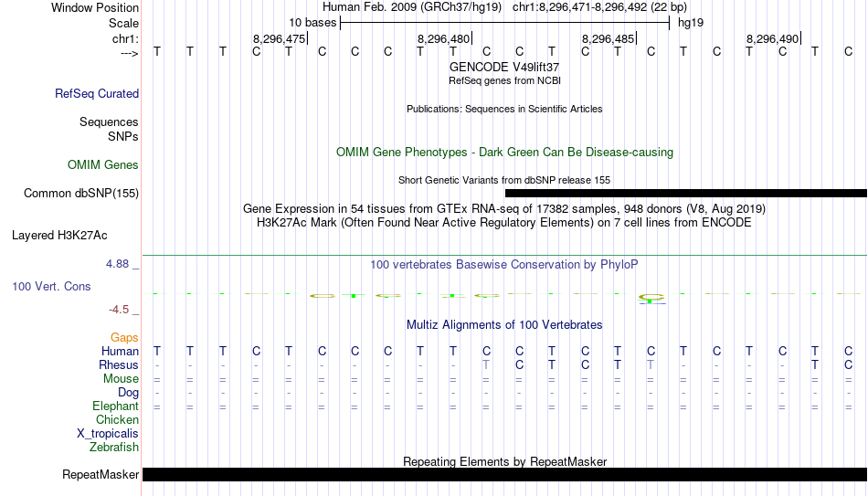Viewport: 868px width, 496px height.
Task: Select the Human species row label
Action: click(120, 352)
